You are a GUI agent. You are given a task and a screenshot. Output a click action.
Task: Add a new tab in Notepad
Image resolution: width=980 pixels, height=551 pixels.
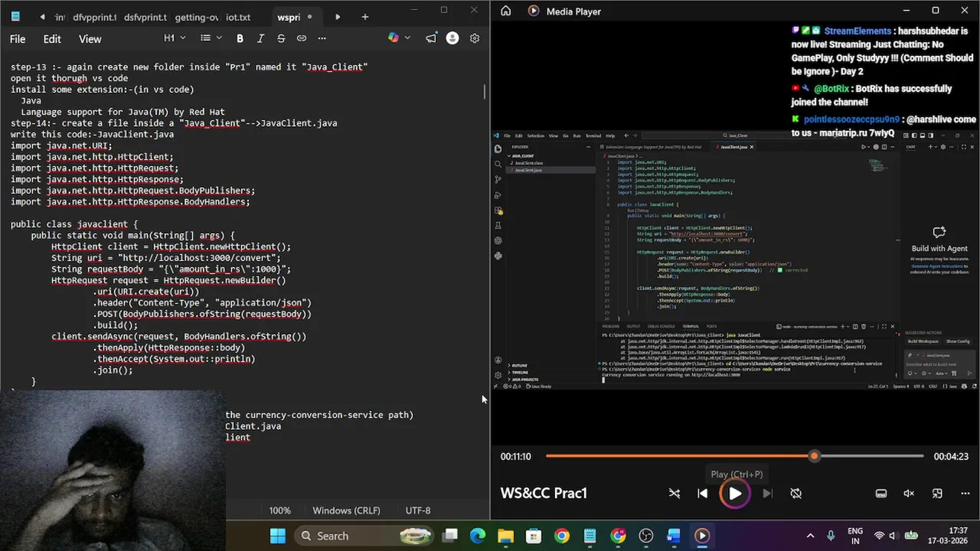[364, 17]
